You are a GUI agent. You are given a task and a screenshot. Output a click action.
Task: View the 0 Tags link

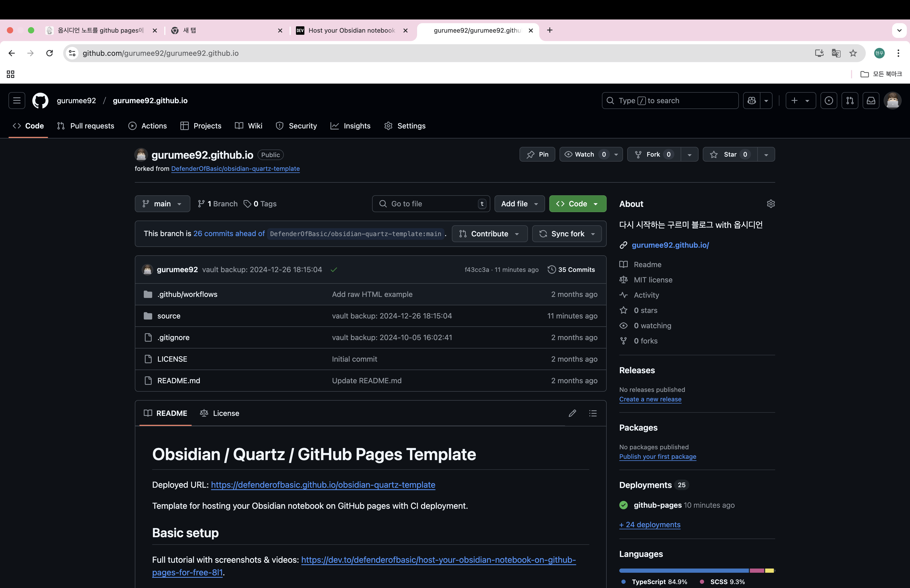point(260,203)
